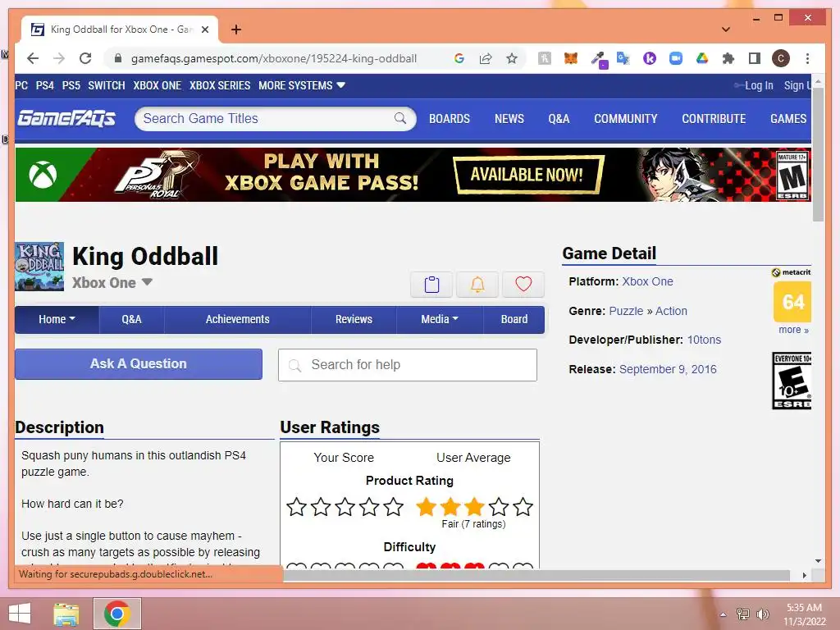
Task: Bookmark this page with the star
Action: pyautogui.click(x=512, y=58)
